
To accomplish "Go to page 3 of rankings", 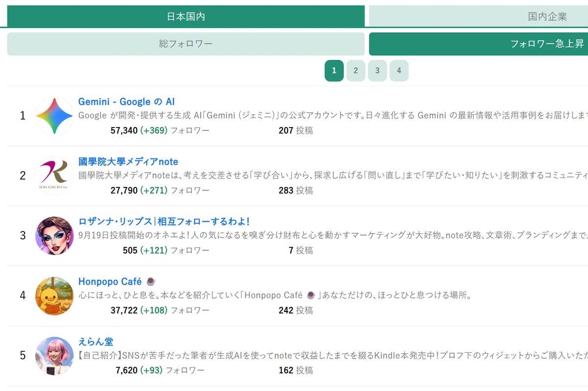I will point(377,71).
